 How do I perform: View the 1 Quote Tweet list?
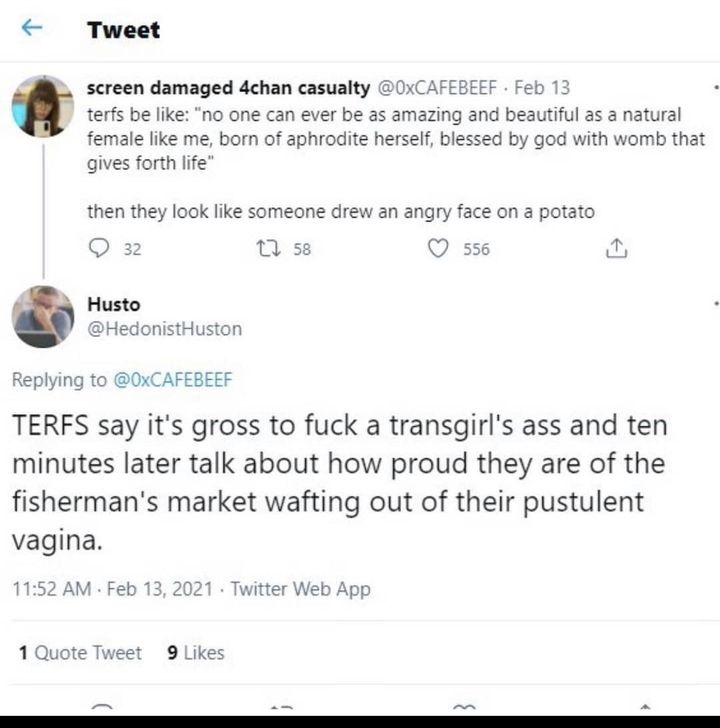coord(80,652)
